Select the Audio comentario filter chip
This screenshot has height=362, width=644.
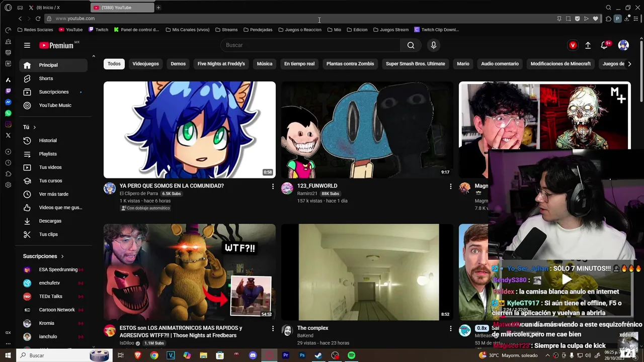point(500,64)
